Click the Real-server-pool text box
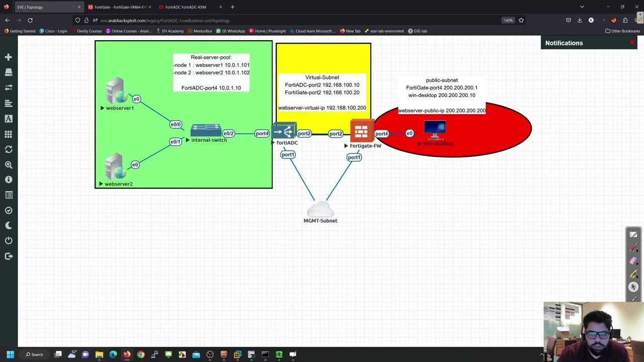The height and width of the screenshot is (362, 644). tap(211, 72)
